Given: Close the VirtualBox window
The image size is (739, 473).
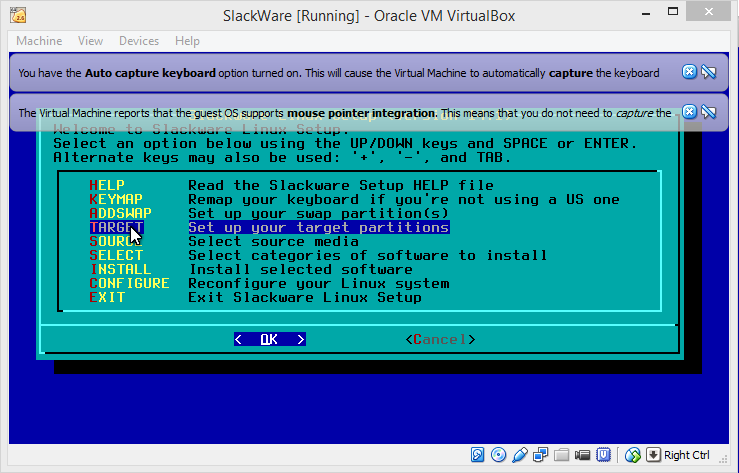Looking at the screenshot, I should point(709,12).
